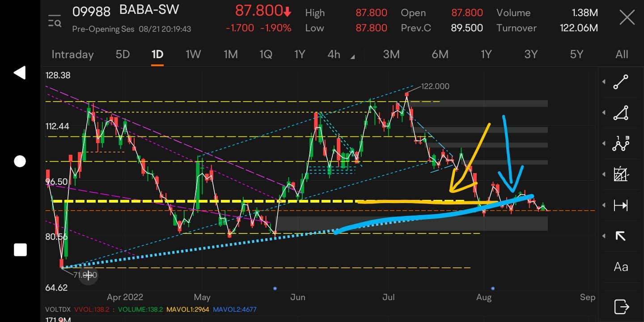Close the full-screen chart view
Screen dimensions: 644x322
[627, 18]
